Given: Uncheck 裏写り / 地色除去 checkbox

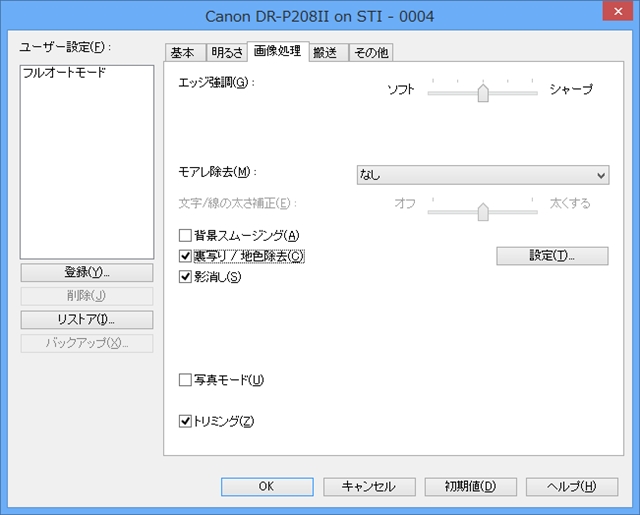Looking at the screenshot, I should pyautogui.click(x=185, y=256).
